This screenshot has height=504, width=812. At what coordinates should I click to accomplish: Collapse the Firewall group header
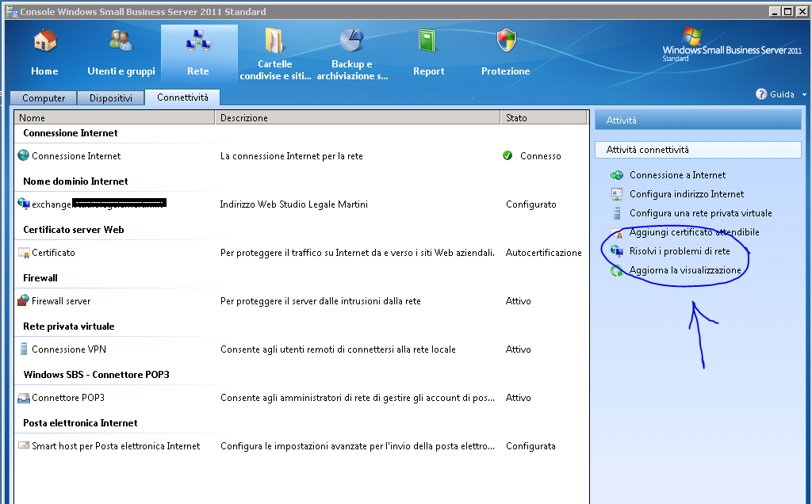pyautogui.click(x=40, y=278)
